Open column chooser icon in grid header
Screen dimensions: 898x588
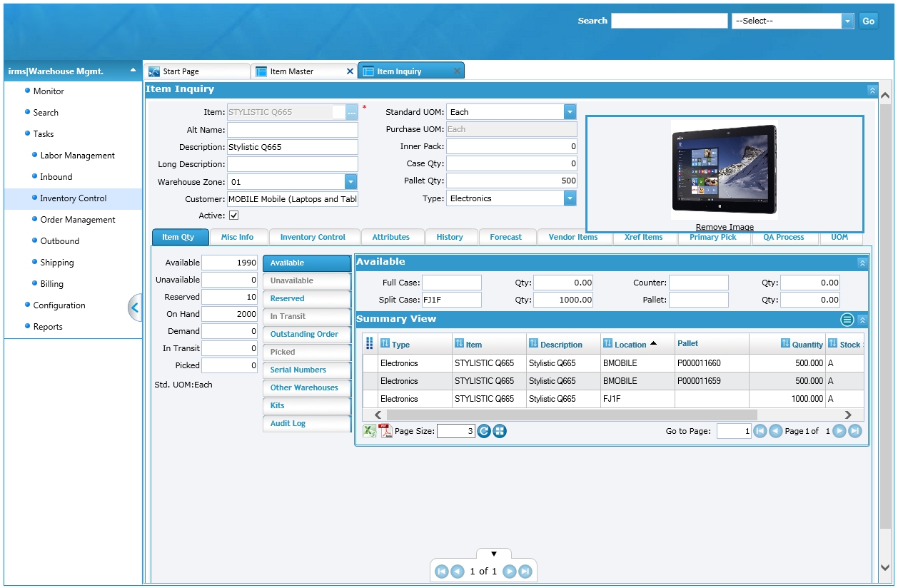(370, 344)
